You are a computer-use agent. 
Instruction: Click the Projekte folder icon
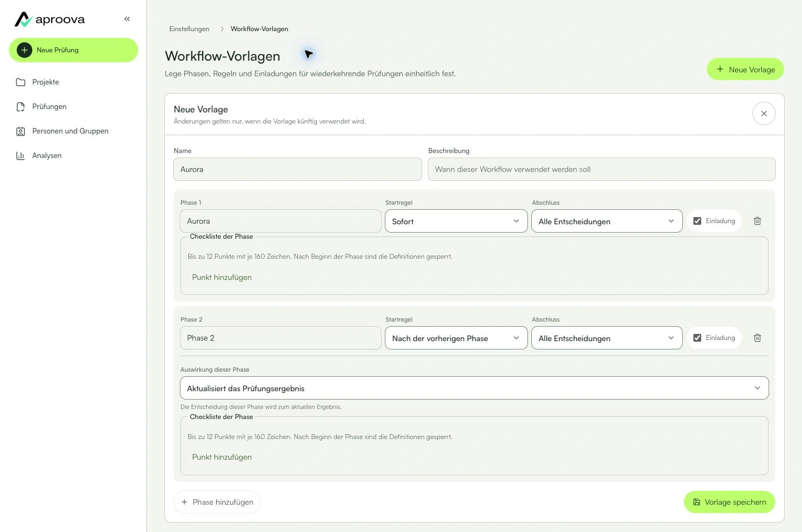point(21,82)
